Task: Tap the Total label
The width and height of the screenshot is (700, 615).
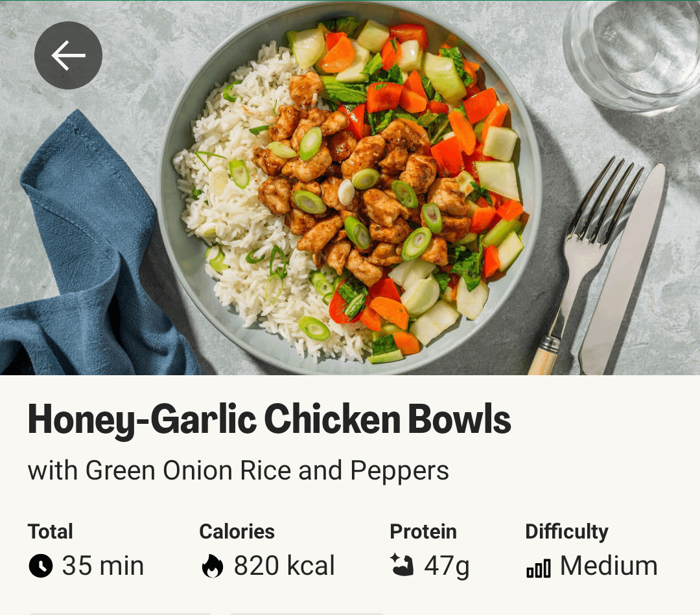Action: (51, 531)
